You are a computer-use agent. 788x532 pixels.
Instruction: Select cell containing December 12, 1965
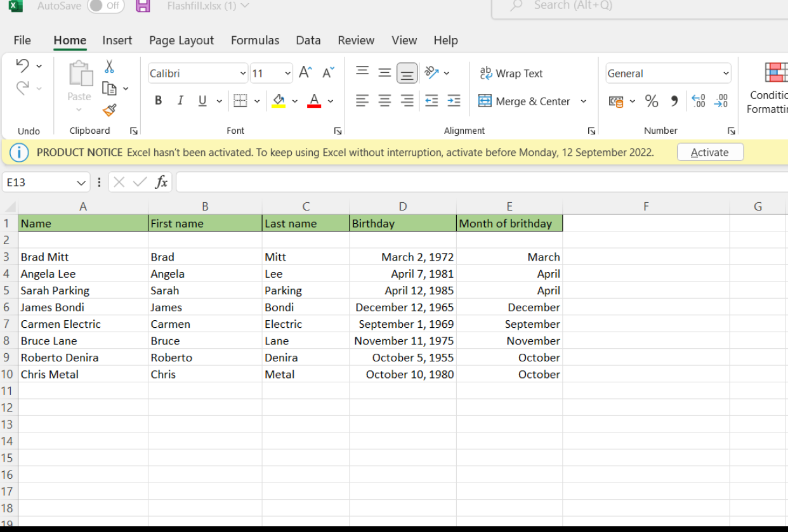[x=403, y=308]
